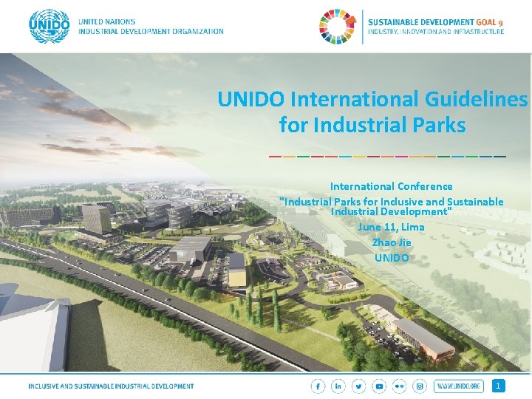The height and width of the screenshot is (399, 532).
Task: Open the Facebook icon in footer
Action: (318, 386)
